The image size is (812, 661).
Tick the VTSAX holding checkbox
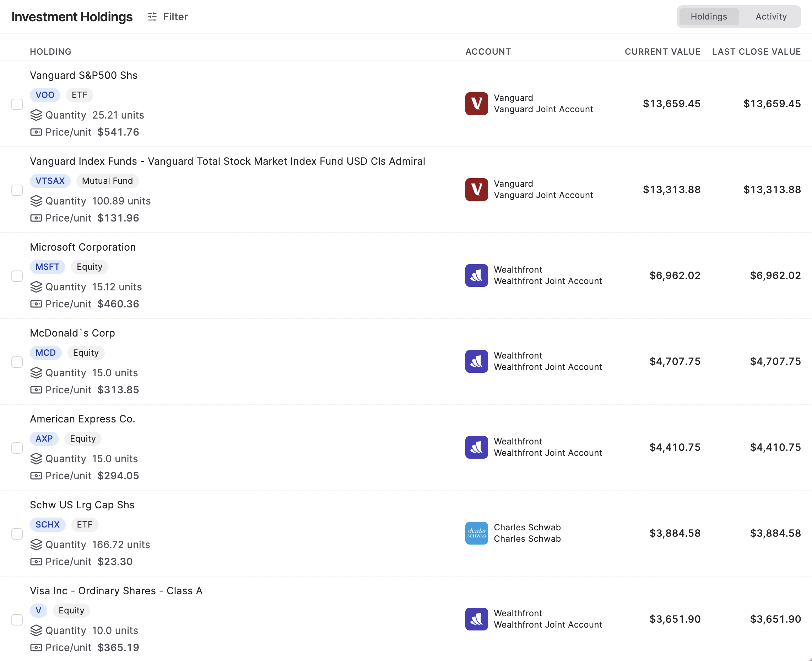click(17, 190)
